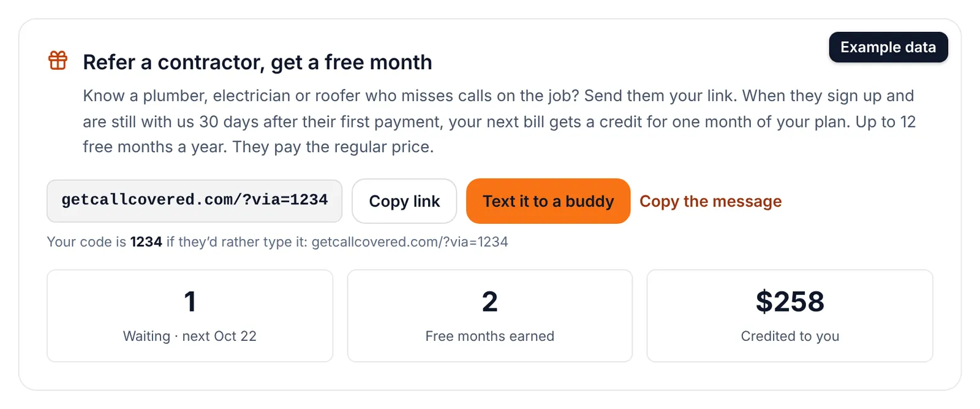Click the $258 credited amount
Image resolution: width=980 pixels, height=409 pixels.
[790, 302]
